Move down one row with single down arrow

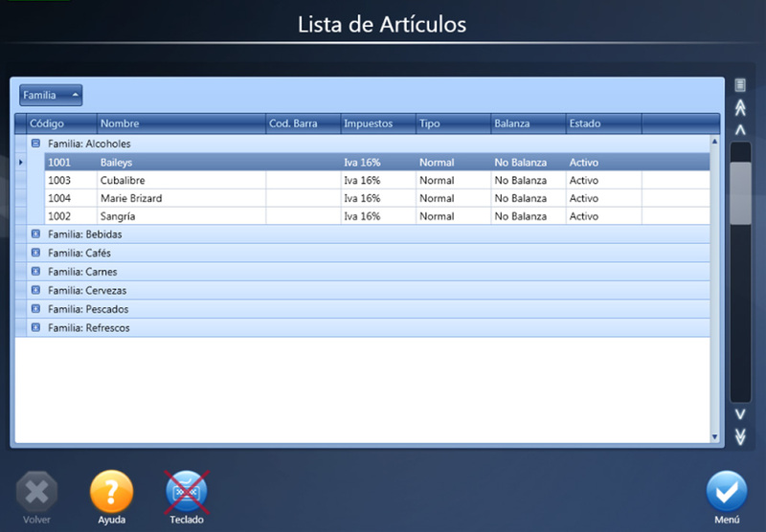click(740, 414)
